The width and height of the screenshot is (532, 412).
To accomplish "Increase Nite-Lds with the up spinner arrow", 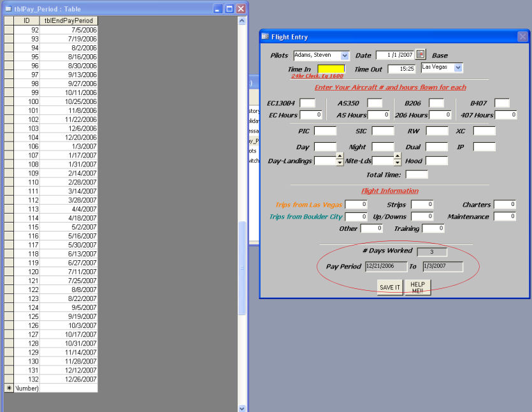I will click(398, 156).
